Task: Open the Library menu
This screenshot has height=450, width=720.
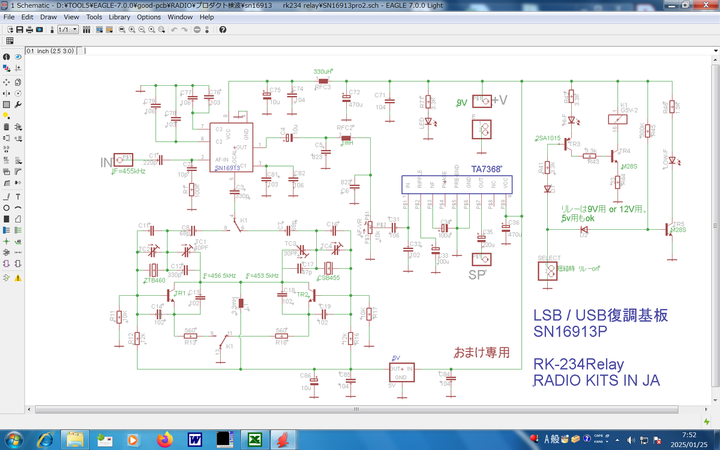Action: pos(119,17)
